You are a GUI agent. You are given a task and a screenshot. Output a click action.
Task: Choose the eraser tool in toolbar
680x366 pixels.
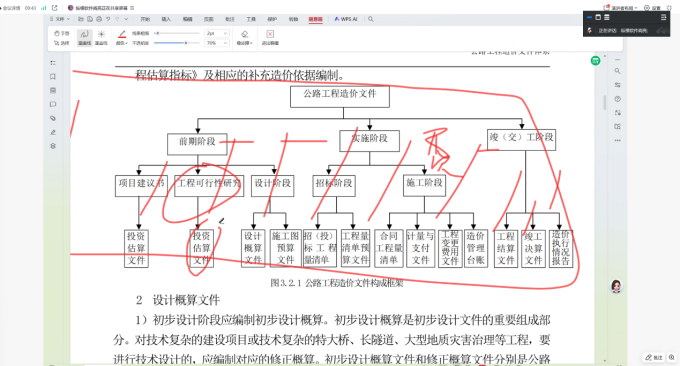(x=245, y=37)
